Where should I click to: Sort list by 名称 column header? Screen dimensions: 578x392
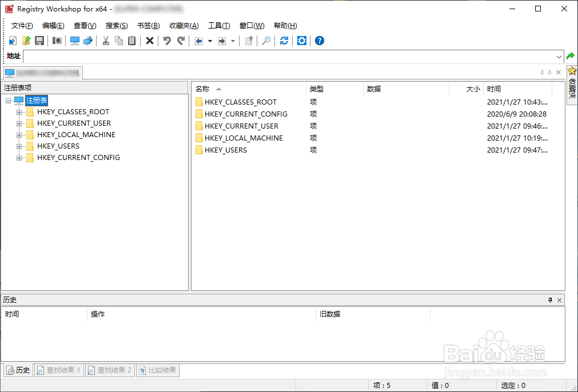tap(249, 89)
